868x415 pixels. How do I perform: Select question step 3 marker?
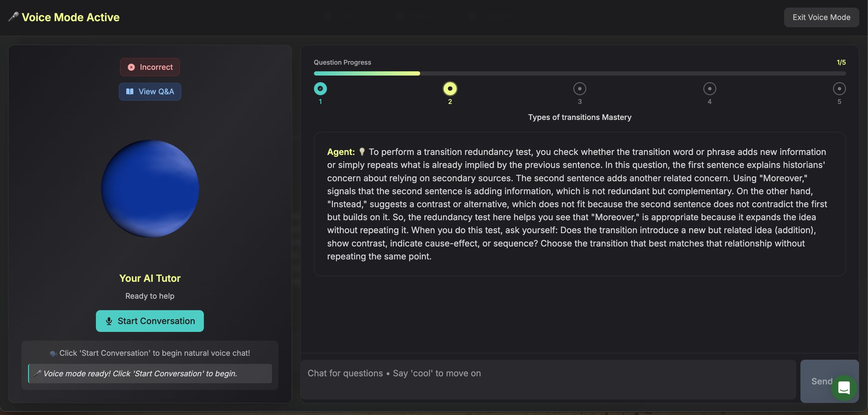point(580,89)
